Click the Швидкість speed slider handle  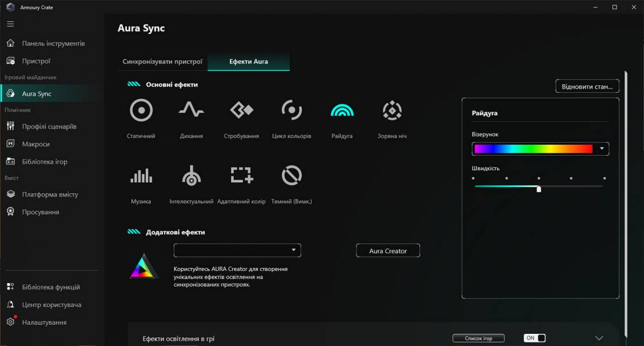tap(539, 189)
